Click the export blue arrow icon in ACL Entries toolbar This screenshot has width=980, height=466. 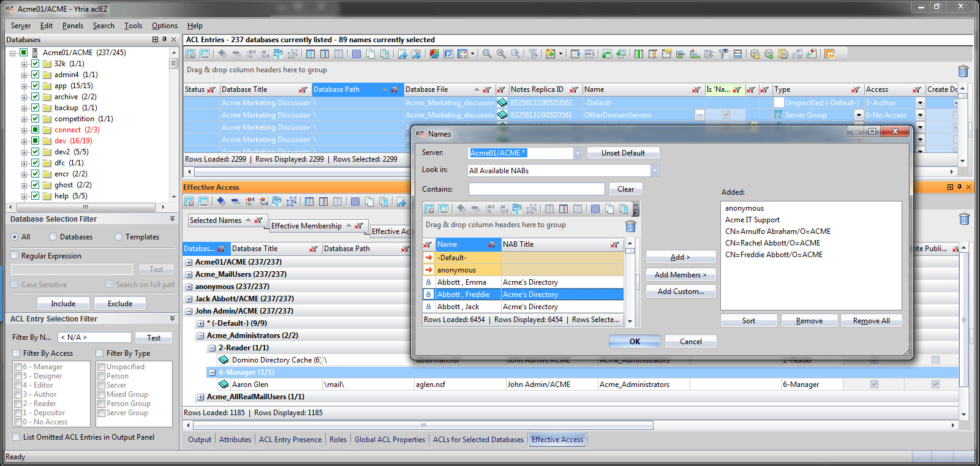(402, 54)
